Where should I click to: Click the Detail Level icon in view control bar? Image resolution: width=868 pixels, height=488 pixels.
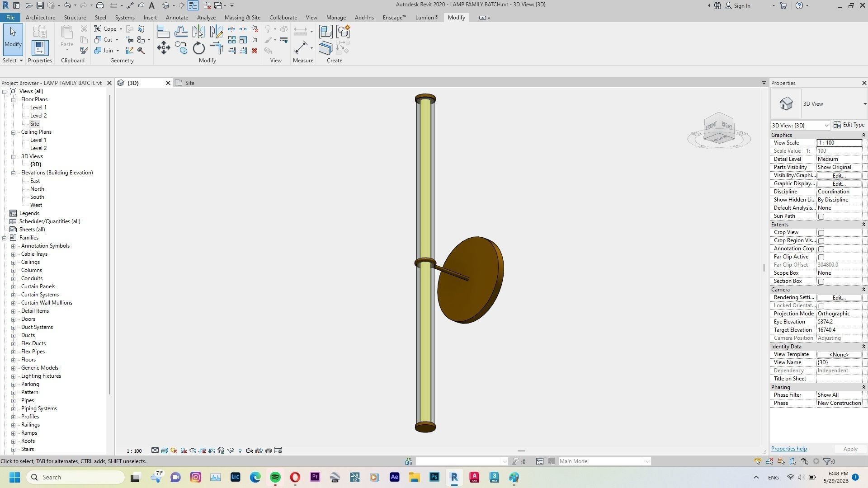(155, 450)
